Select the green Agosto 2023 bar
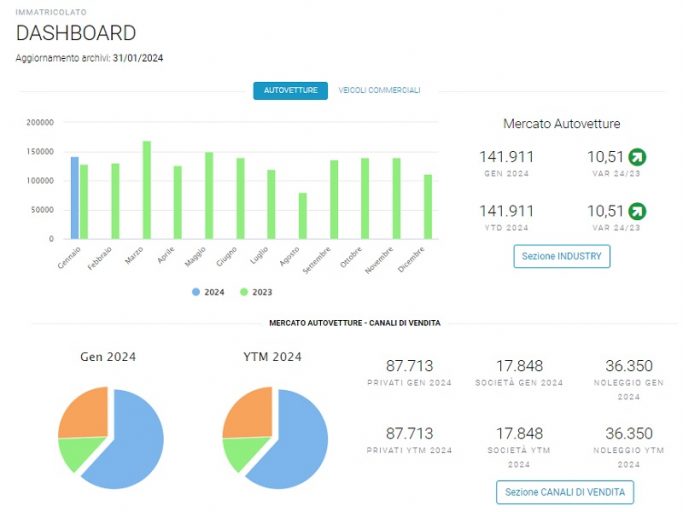The image size is (683, 512). click(x=303, y=216)
